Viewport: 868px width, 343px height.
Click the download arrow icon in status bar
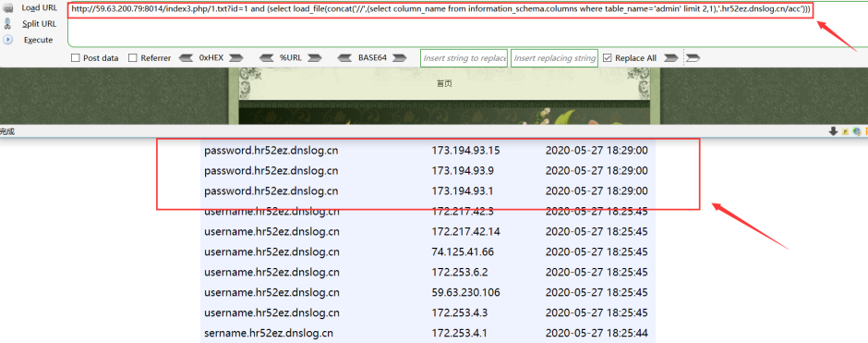833,131
